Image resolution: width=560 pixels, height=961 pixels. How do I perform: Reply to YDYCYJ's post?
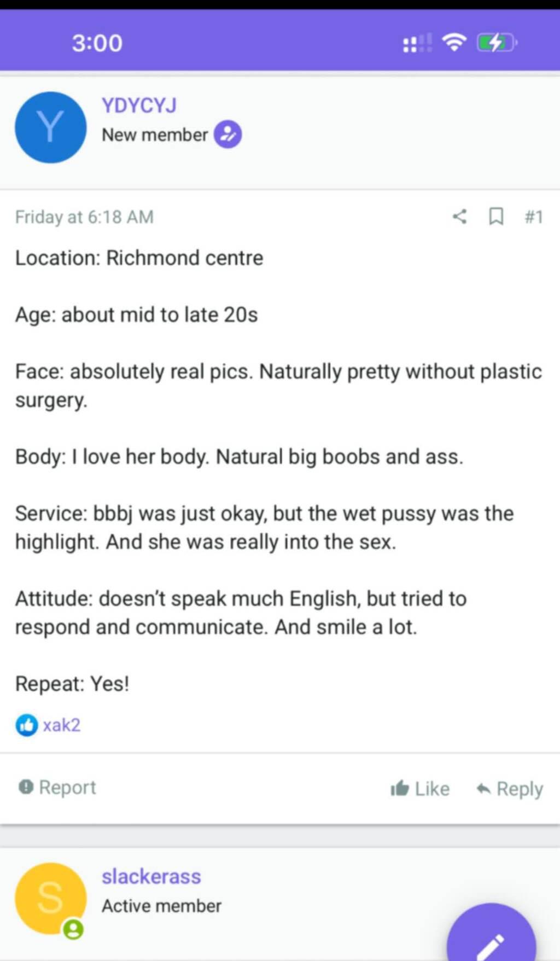[510, 789]
